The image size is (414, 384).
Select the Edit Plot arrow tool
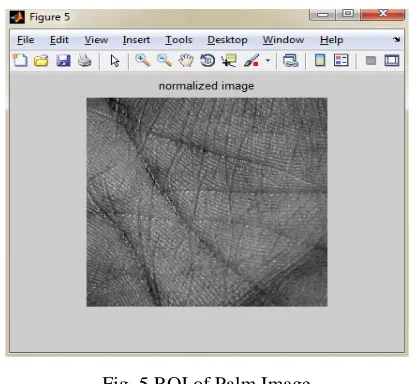pyautogui.click(x=115, y=61)
